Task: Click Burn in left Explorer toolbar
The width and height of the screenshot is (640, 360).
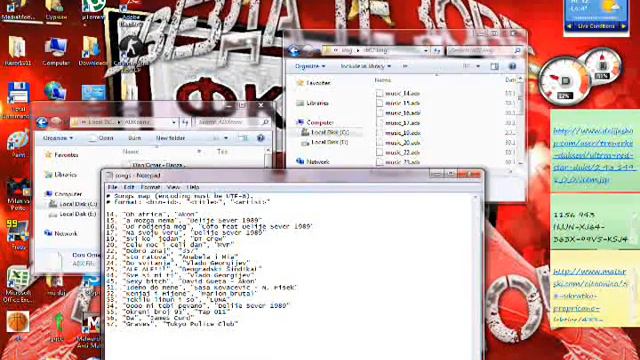Action: click(134, 138)
